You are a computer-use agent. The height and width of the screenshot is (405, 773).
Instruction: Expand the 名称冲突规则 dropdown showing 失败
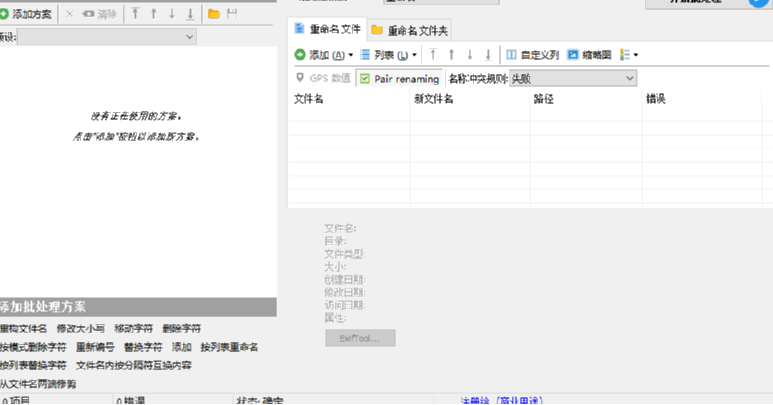pos(573,78)
